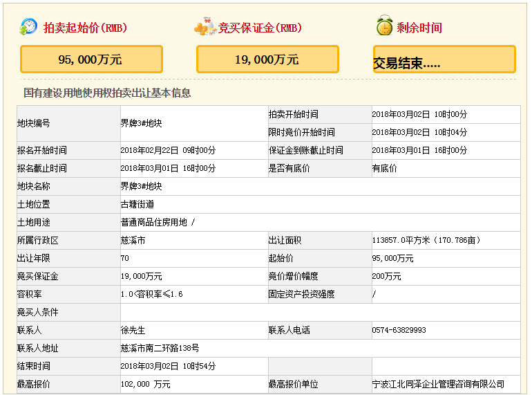Click the highest bid 102,000 万元 value
Screen dimensions: 532x395
pyautogui.click(x=145, y=385)
